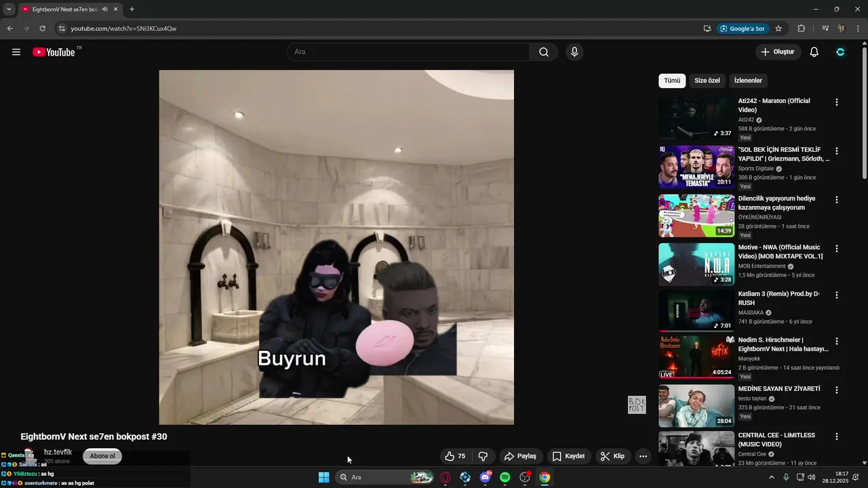This screenshot has width=868, height=488.
Task: Open the live Nedim S. Hirschmeier thumbnail
Action: click(696, 357)
